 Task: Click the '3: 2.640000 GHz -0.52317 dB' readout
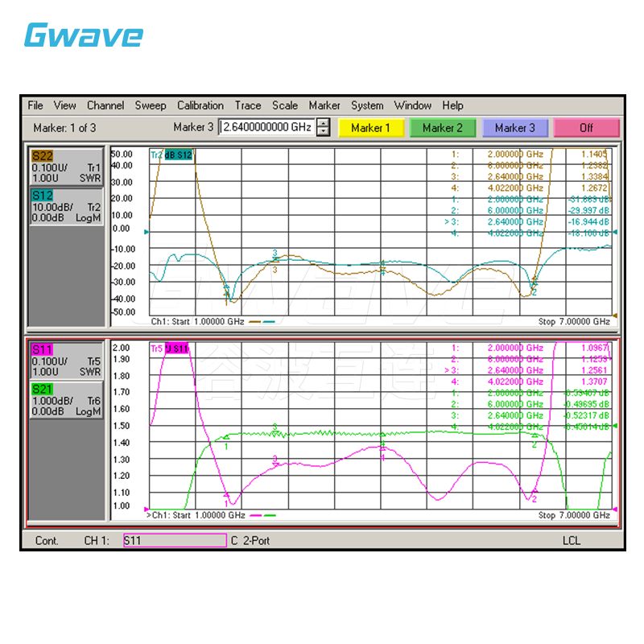click(530, 415)
